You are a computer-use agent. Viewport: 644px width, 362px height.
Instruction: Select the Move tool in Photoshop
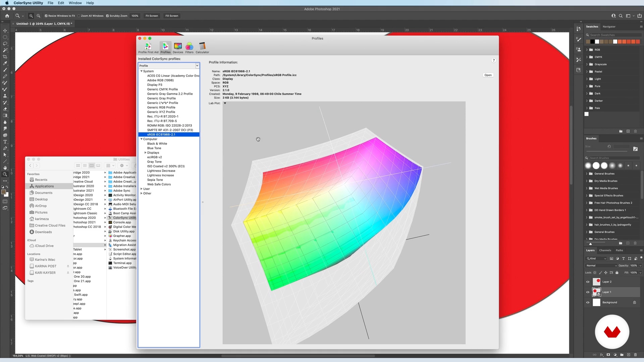click(x=5, y=31)
